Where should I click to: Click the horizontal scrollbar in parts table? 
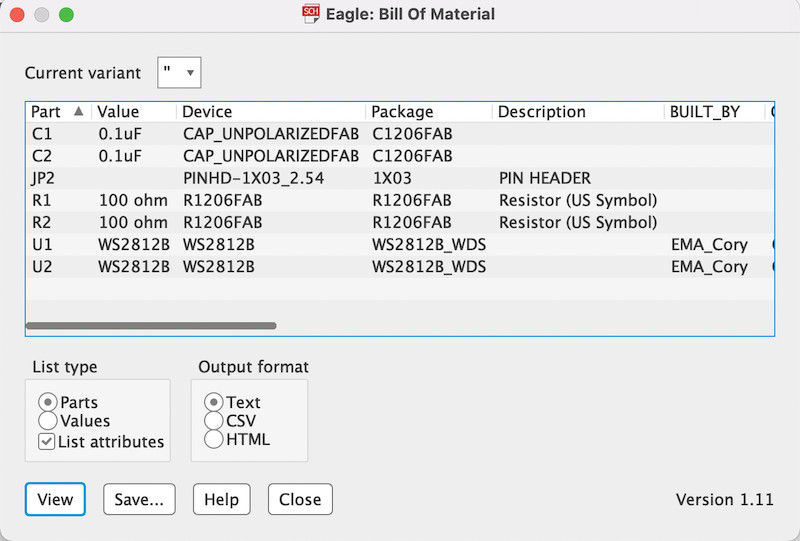(x=151, y=326)
